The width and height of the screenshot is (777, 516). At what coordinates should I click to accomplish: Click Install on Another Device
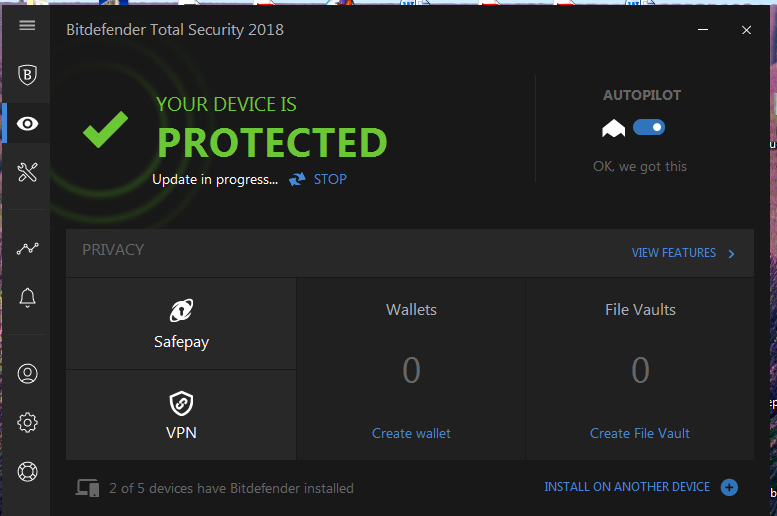(627, 487)
